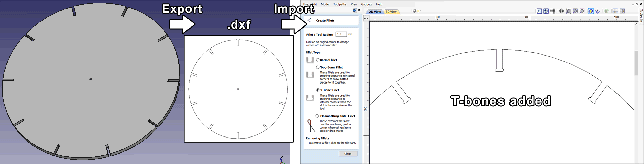Switch to the 3D View tab

pos(391,12)
